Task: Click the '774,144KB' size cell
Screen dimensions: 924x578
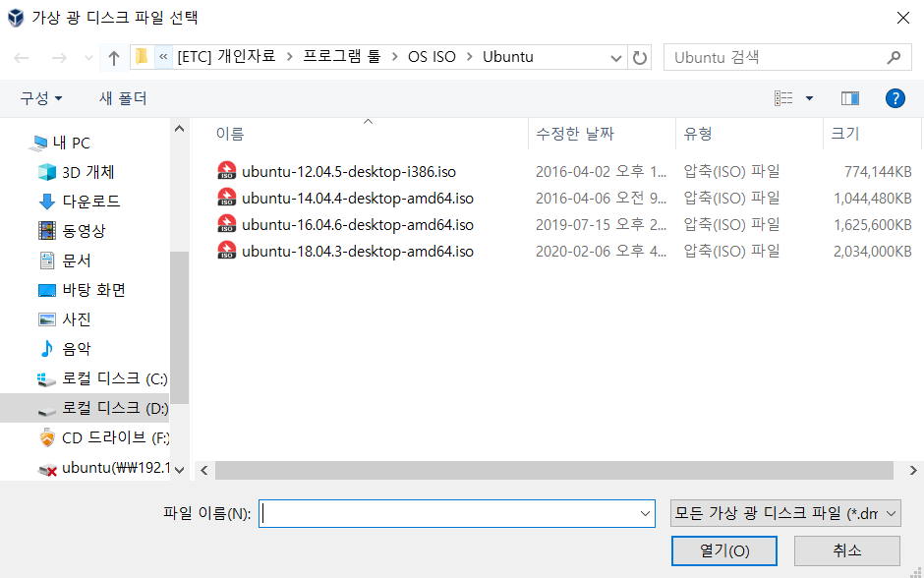Action: (x=878, y=171)
